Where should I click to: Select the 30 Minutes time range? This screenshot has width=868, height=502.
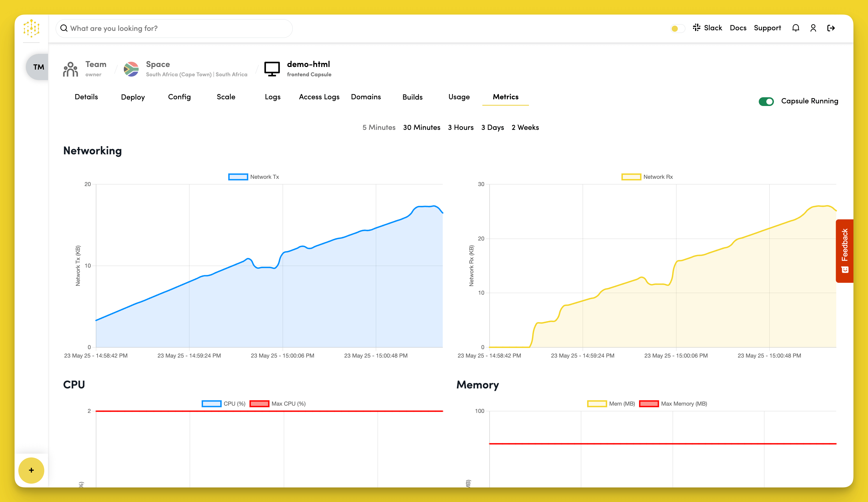(x=421, y=127)
